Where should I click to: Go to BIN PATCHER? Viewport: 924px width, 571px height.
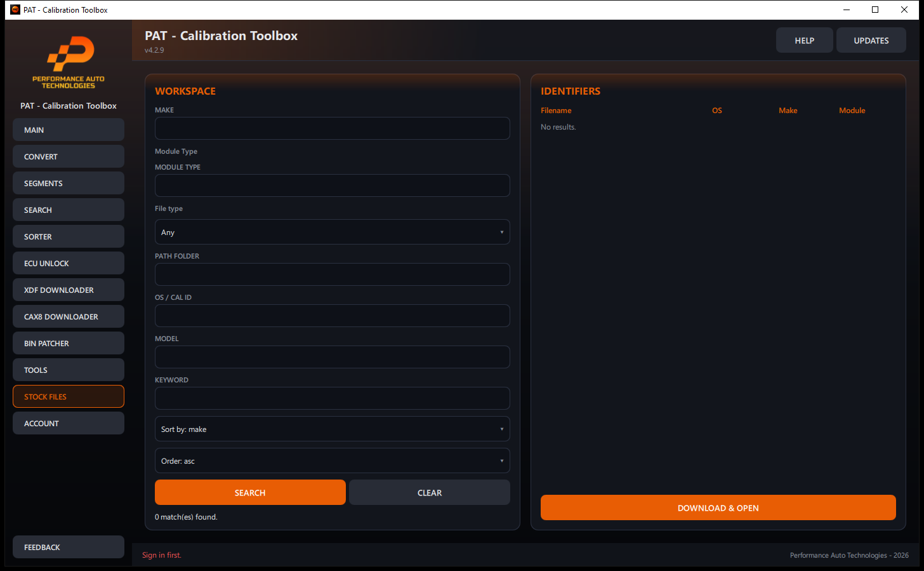(69, 343)
